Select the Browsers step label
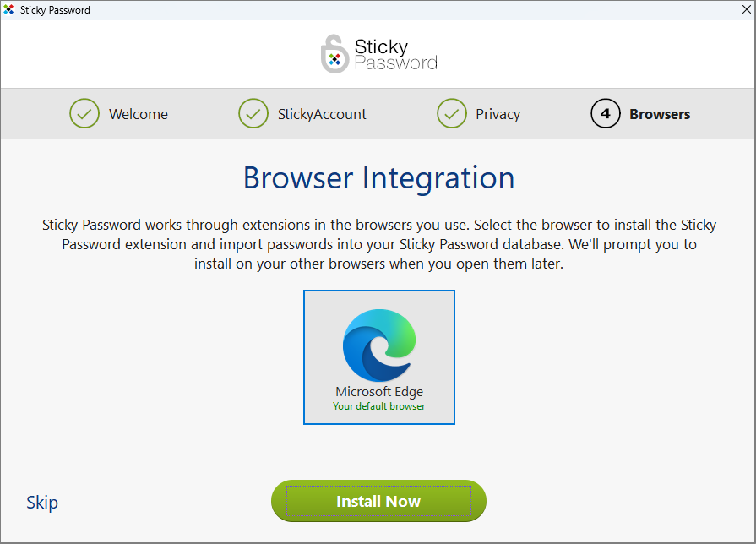Image resolution: width=756 pixels, height=544 pixels. pyautogui.click(x=659, y=113)
